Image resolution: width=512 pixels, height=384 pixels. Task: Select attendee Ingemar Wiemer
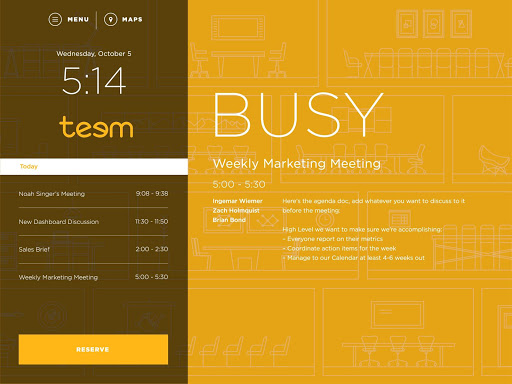point(238,201)
